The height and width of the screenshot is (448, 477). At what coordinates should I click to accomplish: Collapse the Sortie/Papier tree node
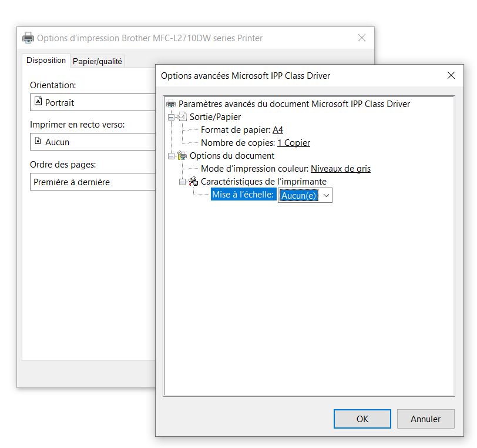pos(172,117)
